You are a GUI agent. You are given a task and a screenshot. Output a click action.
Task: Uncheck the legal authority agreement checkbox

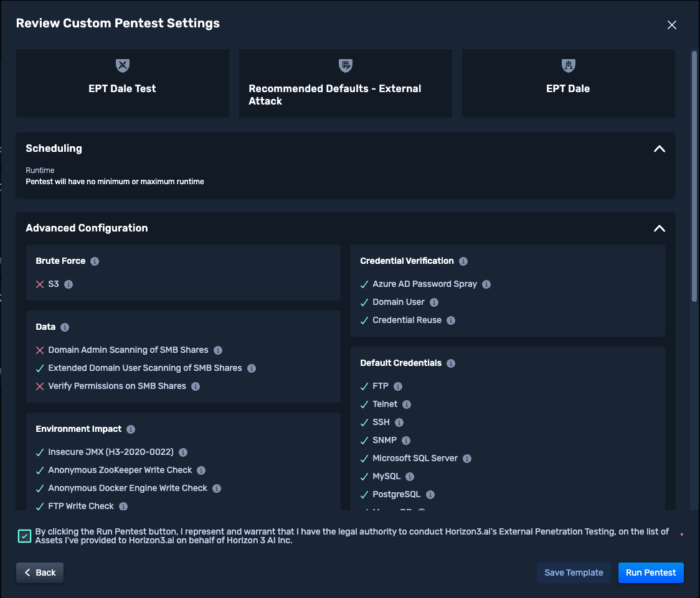click(24, 536)
